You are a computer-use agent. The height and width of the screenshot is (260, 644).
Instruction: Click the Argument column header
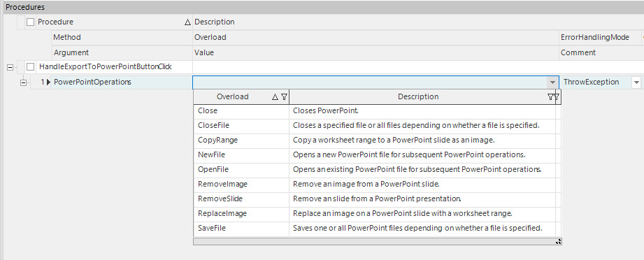coord(122,52)
